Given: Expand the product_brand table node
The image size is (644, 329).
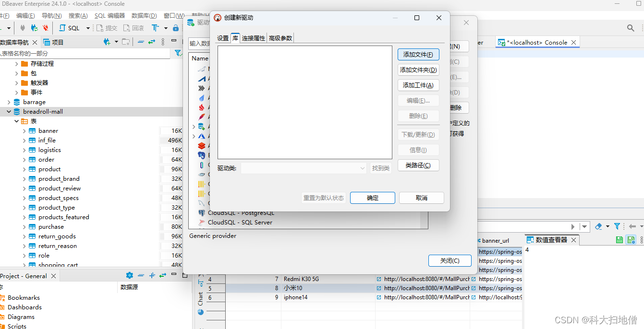Looking at the screenshot, I should coord(24,179).
